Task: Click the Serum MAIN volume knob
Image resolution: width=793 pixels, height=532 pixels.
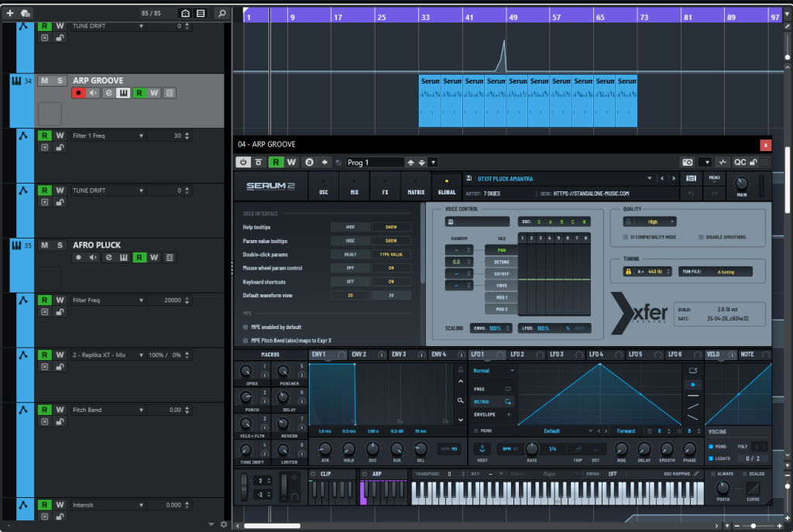Action: [x=742, y=184]
